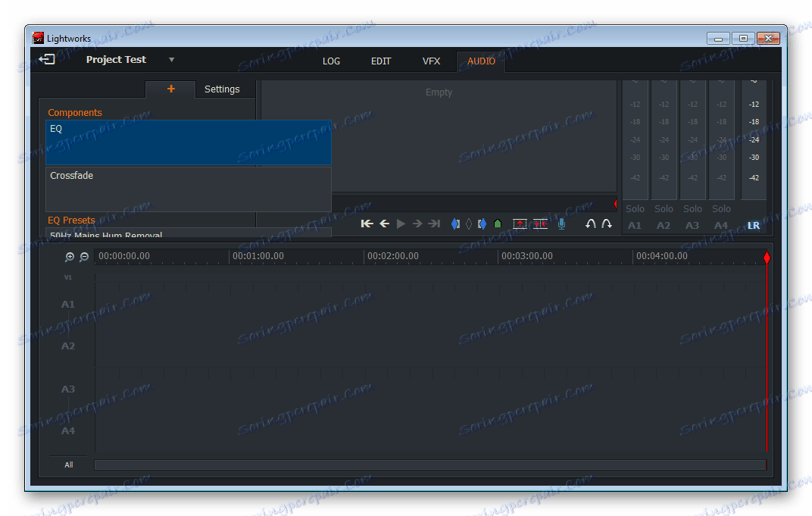This screenshot has height=516, width=812.
Task: Switch to the LOG tab
Action: tap(331, 61)
